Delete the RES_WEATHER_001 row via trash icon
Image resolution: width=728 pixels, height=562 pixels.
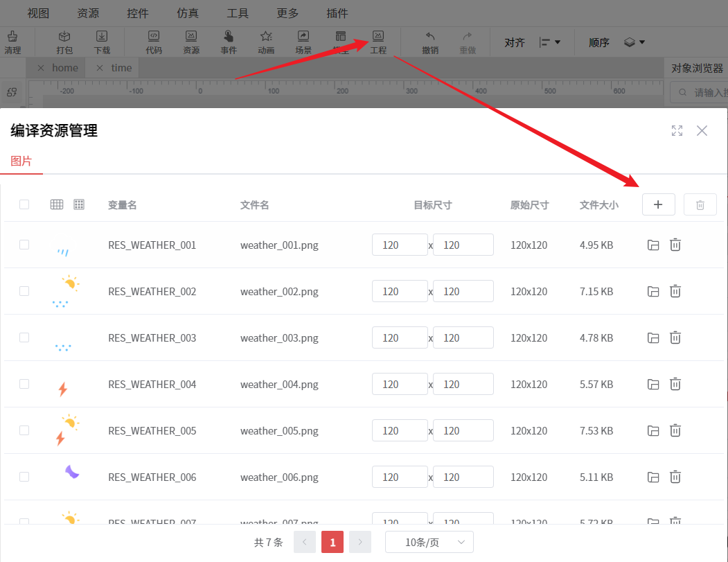(x=675, y=245)
